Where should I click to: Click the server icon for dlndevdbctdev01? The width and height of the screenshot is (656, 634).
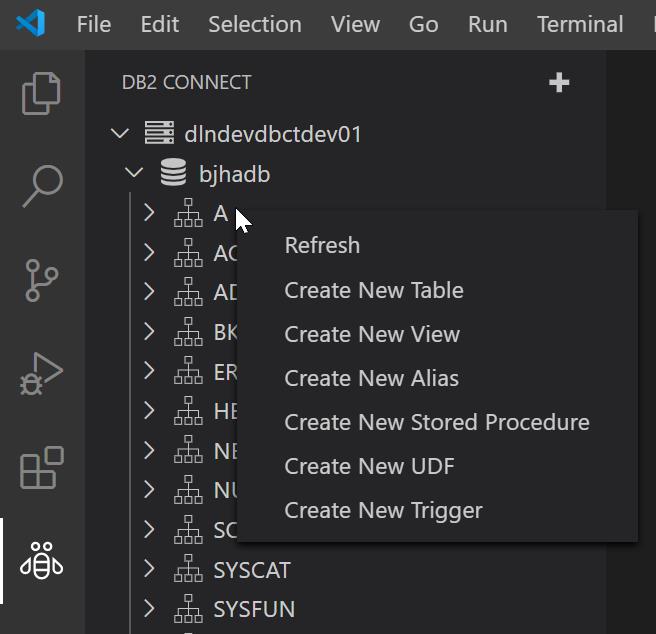[159, 133]
